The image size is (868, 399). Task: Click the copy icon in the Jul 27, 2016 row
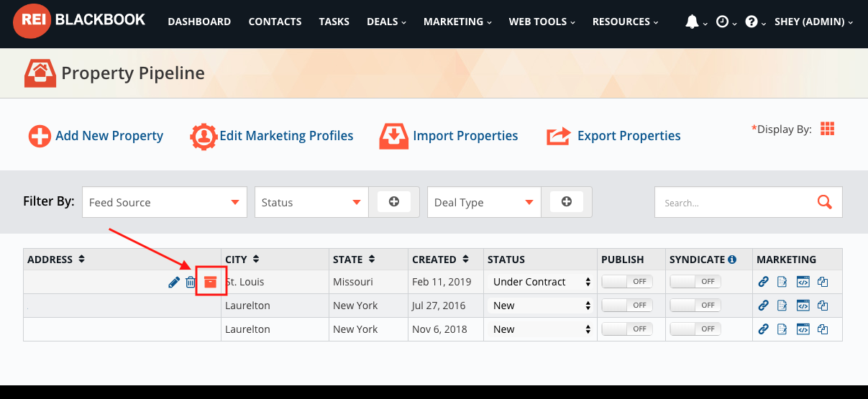point(823,306)
